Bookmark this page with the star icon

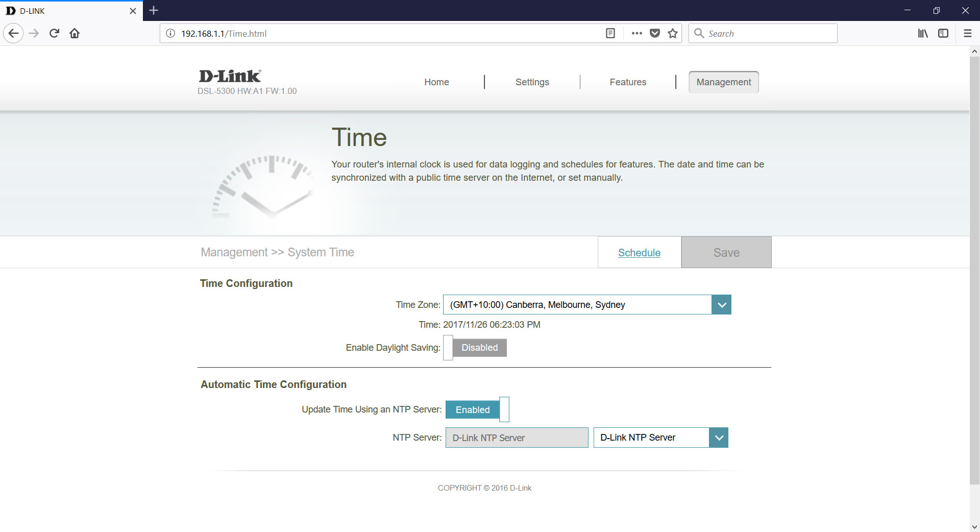pos(673,34)
